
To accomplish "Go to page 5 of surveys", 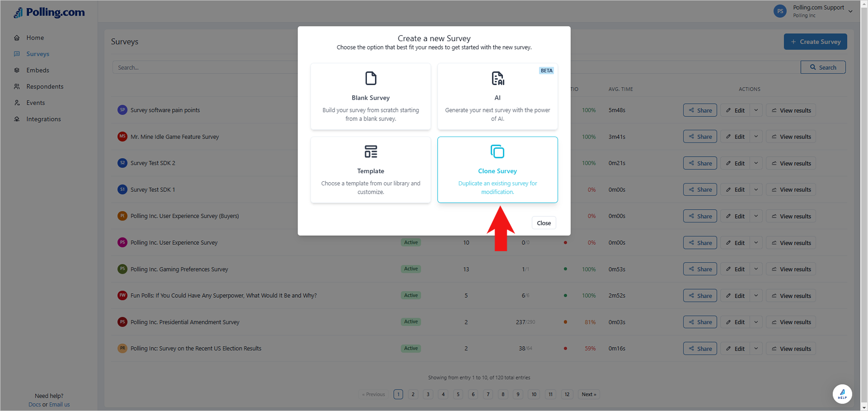I will (458, 394).
